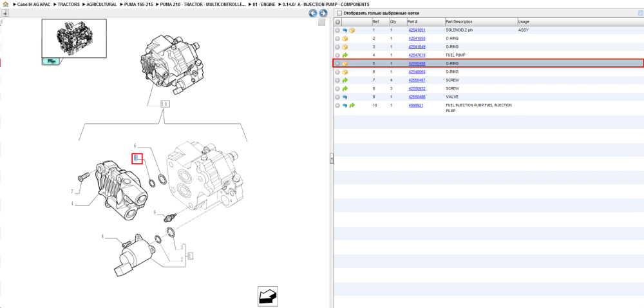Open part link 4898921

[415, 106]
